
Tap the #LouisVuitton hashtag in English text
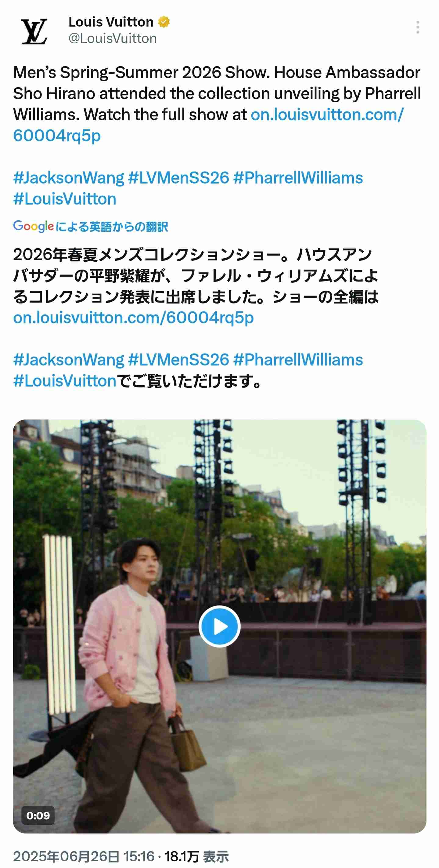point(65,199)
